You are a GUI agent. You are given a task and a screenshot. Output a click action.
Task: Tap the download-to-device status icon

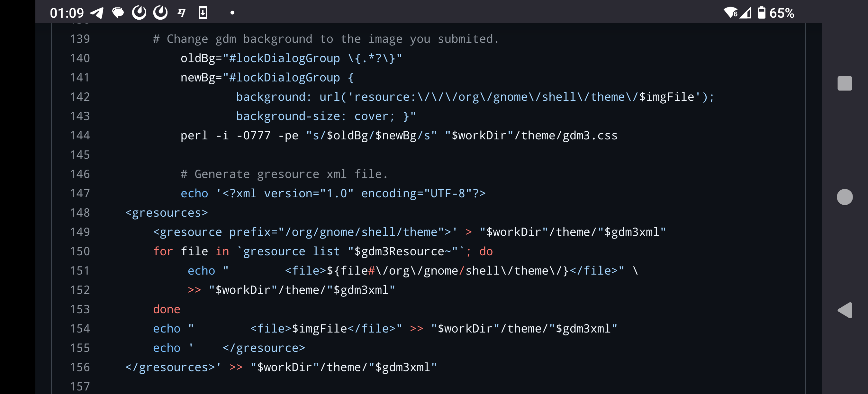(x=203, y=13)
